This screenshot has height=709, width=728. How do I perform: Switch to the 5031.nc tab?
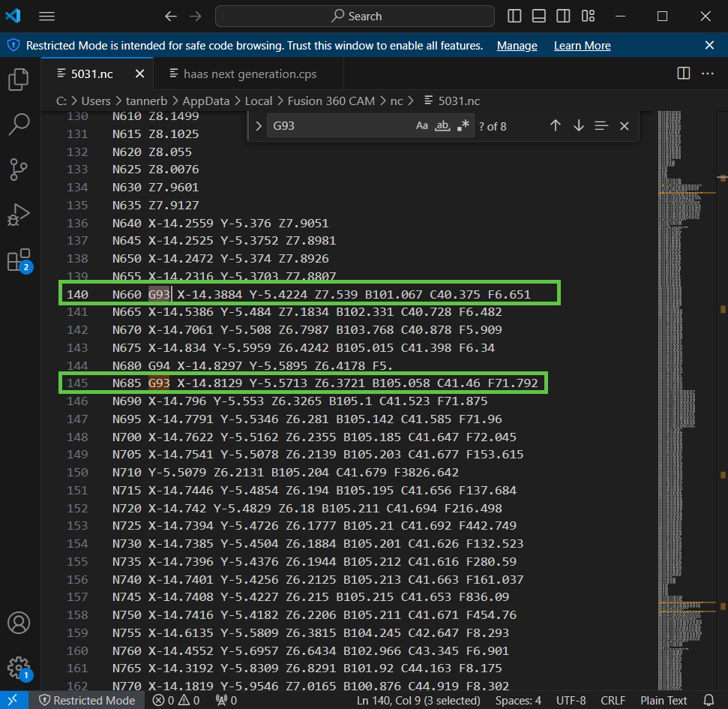pyautogui.click(x=91, y=74)
